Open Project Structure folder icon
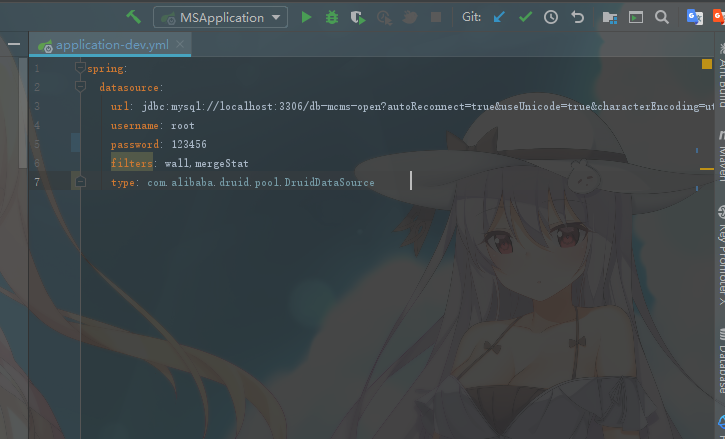The height and width of the screenshot is (439, 725). pyautogui.click(x=610, y=18)
